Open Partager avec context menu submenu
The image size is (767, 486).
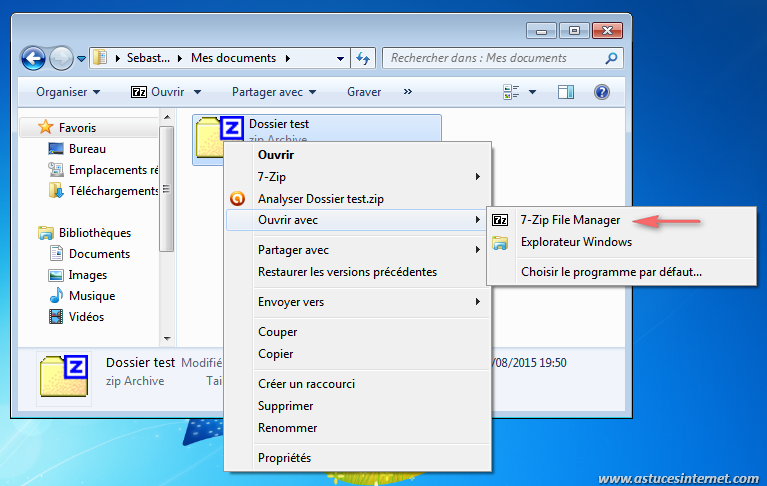point(358,250)
